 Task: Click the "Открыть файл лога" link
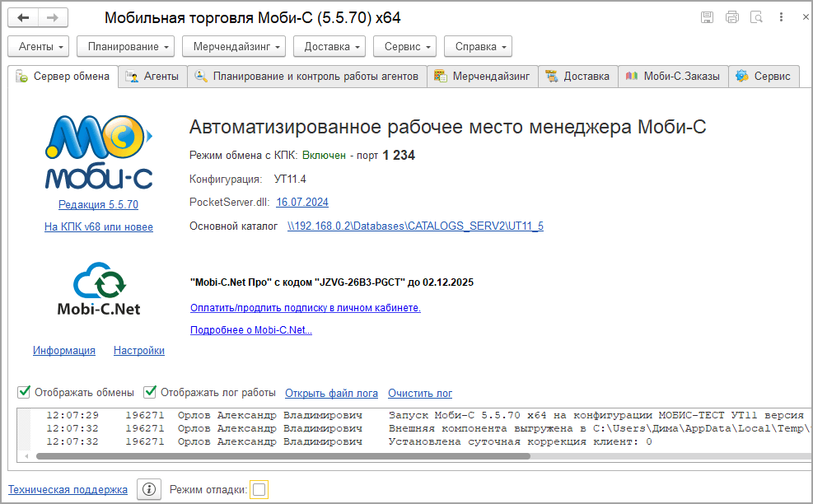point(331,394)
